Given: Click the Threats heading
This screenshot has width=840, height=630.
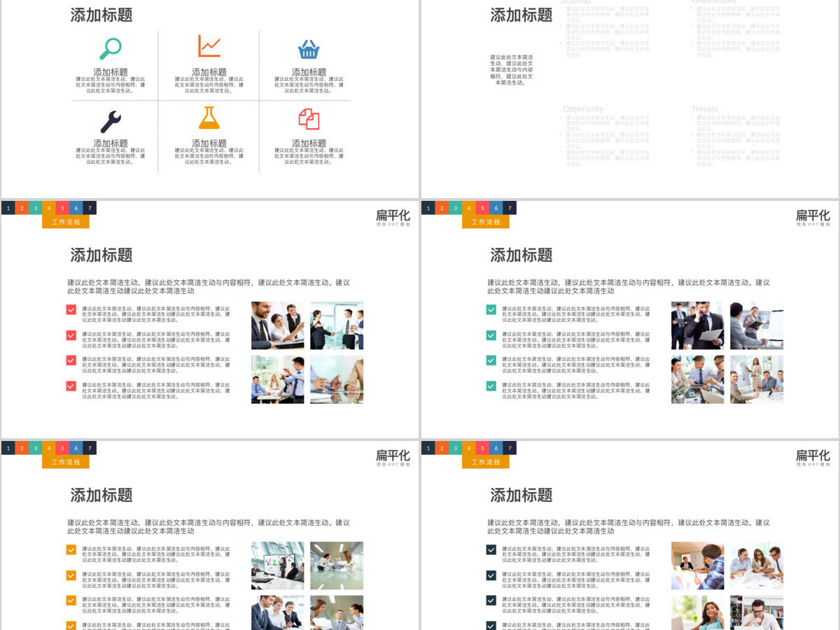Looking at the screenshot, I should [704, 109].
